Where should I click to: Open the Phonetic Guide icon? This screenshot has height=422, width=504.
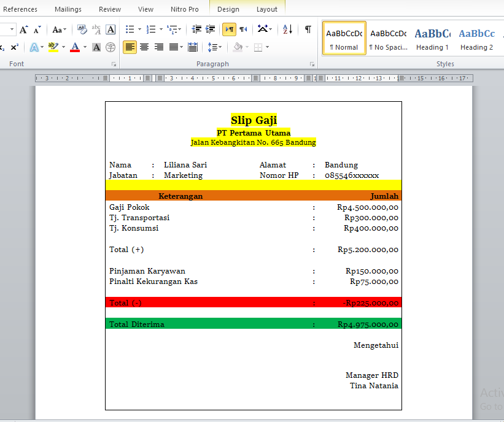[x=96, y=29]
